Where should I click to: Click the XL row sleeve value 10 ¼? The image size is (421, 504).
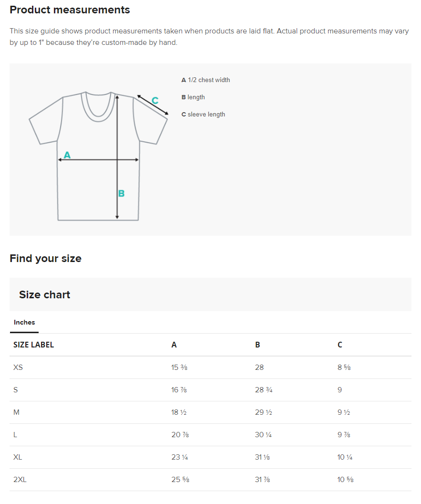pos(345,457)
